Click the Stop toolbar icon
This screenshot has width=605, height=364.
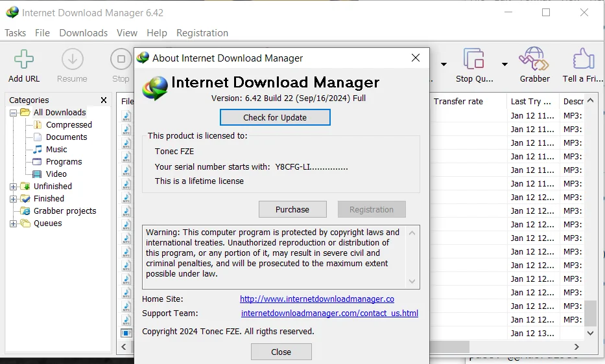coord(121,60)
